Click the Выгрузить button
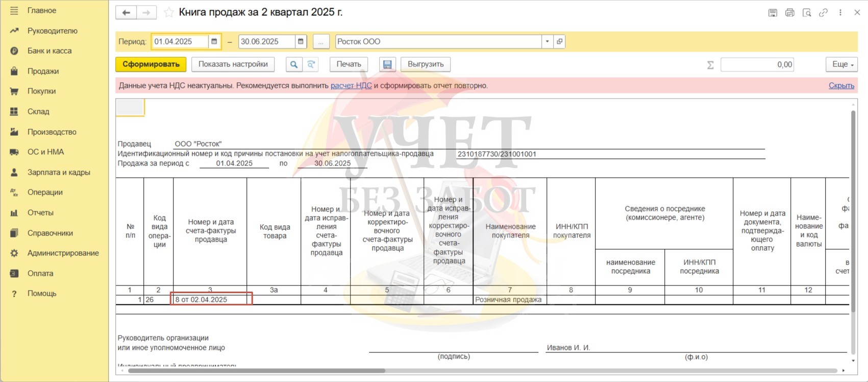 [426, 64]
